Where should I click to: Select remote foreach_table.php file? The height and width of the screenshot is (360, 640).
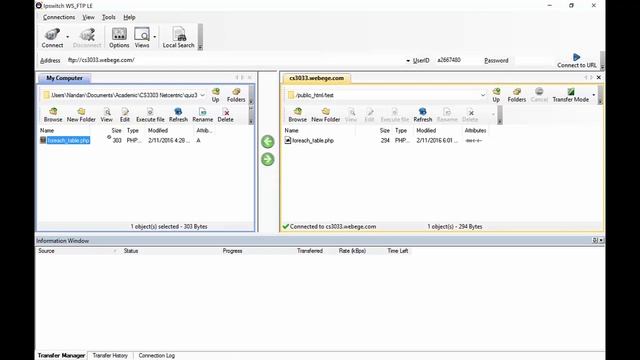coord(309,140)
